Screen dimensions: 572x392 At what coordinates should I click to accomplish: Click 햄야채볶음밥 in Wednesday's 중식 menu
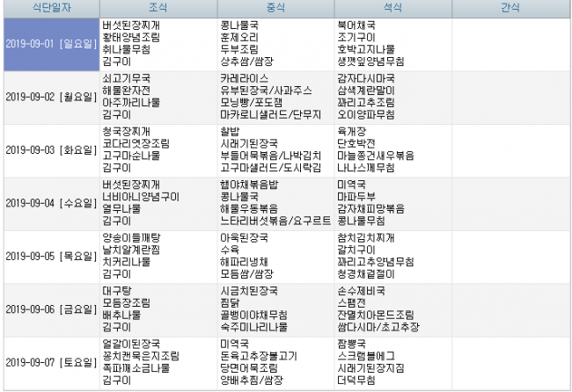(x=249, y=184)
